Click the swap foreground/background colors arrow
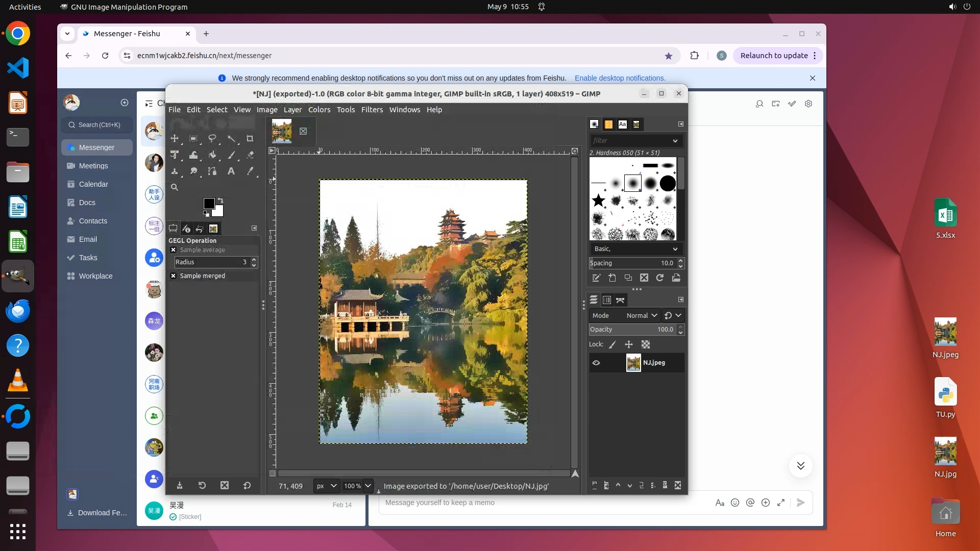This screenshot has width=980, height=551. click(220, 200)
